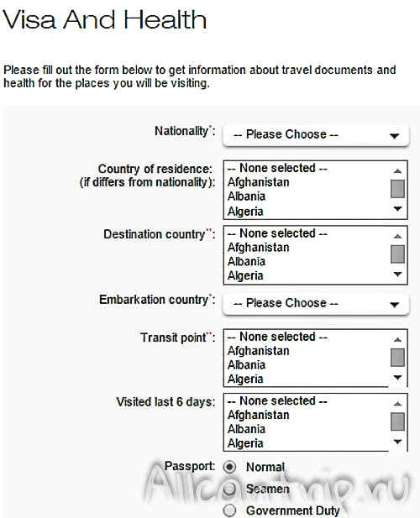Click the Transit point list scroll-down arrow
420x518 pixels.
click(x=398, y=377)
